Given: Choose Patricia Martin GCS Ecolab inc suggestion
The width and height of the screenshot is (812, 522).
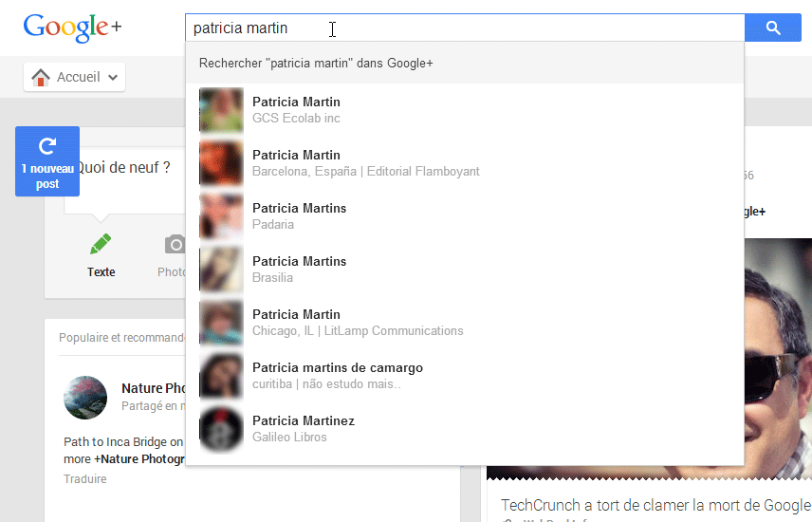Looking at the screenshot, I should [x=465, y=110].
